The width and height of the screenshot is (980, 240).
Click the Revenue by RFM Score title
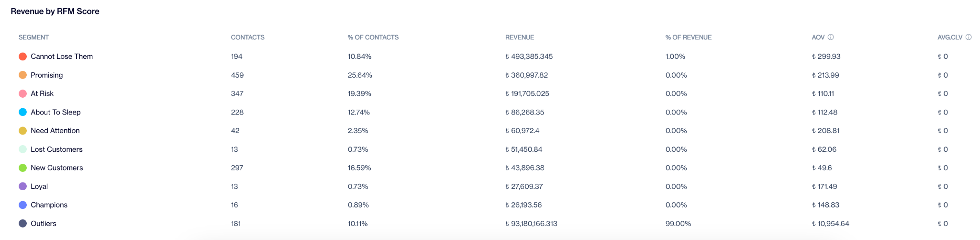pyautogui.click(x=55, y=11)
